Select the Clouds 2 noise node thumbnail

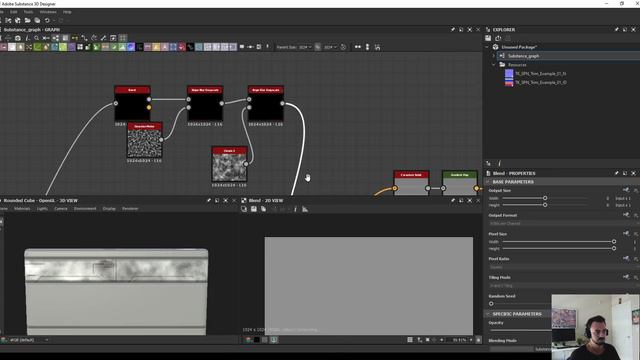tap(229, 167)
